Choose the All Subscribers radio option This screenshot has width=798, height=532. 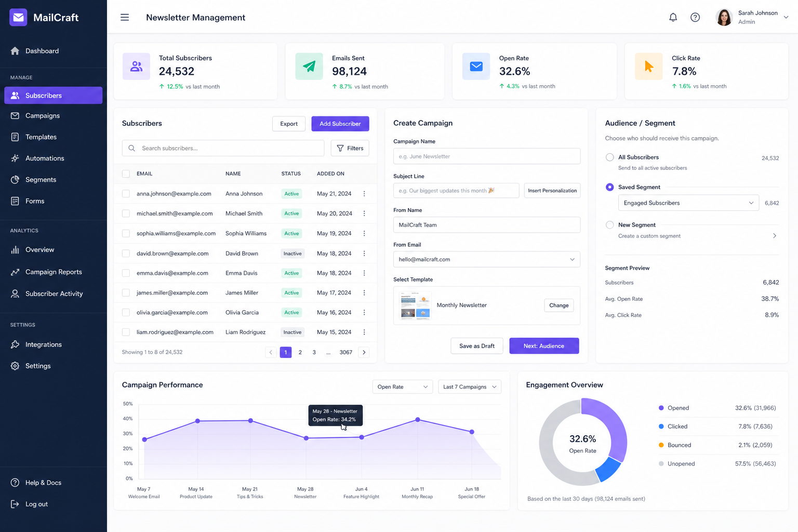pyautogui.click(x=610, y=157)
